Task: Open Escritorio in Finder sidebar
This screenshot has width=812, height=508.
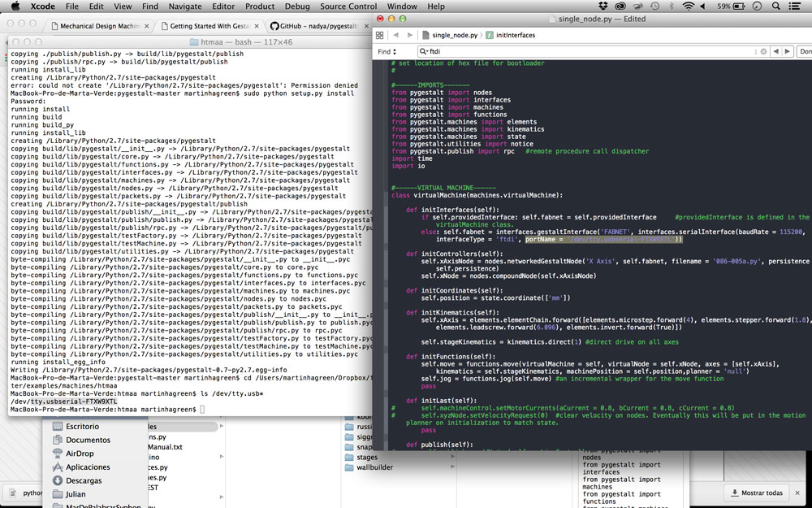Action: (x=76, y=427)
